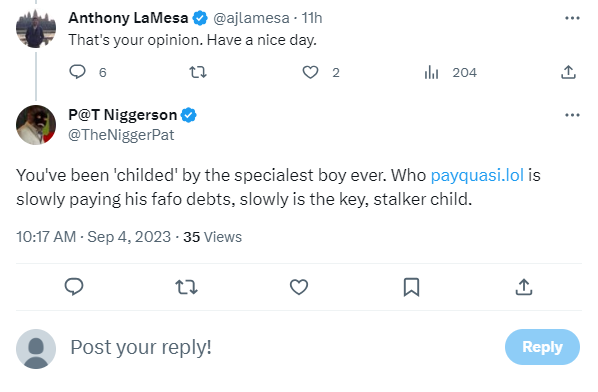This screenshot has width=598, height=392.
Task: Open more options on the main tweet
Action: 572,115
